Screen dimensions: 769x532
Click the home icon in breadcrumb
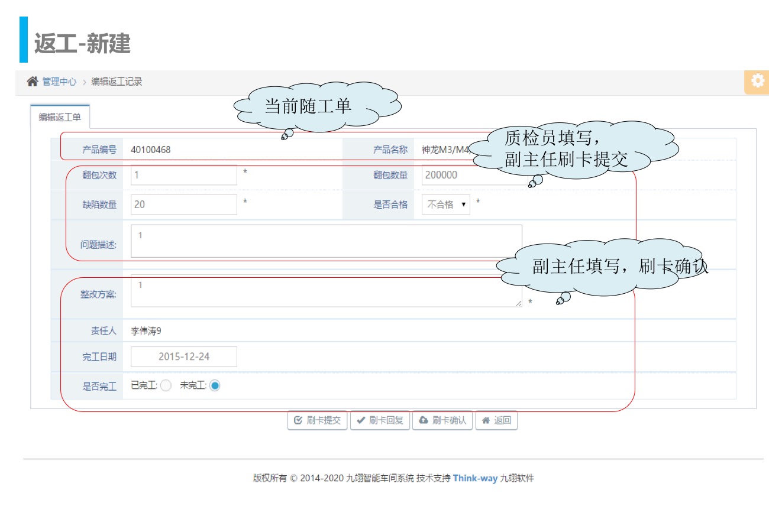(33, 82)
